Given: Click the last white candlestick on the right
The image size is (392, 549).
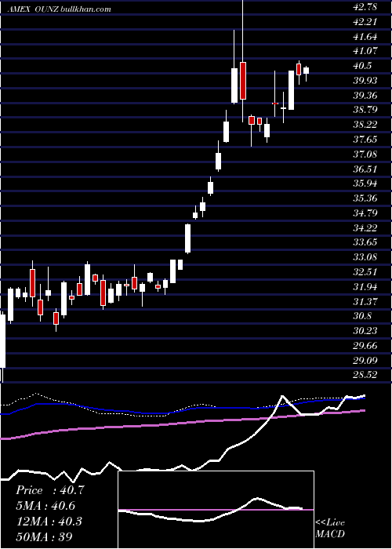Looking at the screenshot, I should pyautogui.click(x=307, y=71).
